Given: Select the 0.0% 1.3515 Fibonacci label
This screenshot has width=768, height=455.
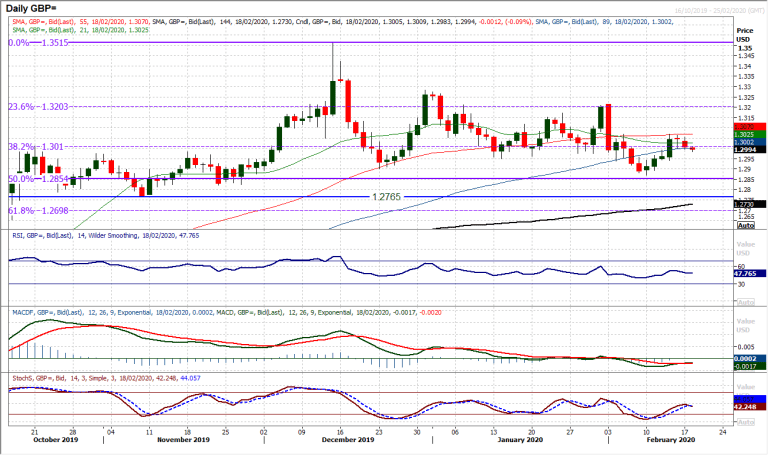Looking at the screenshot, I should pyautogui.click(x=38, y=43).
